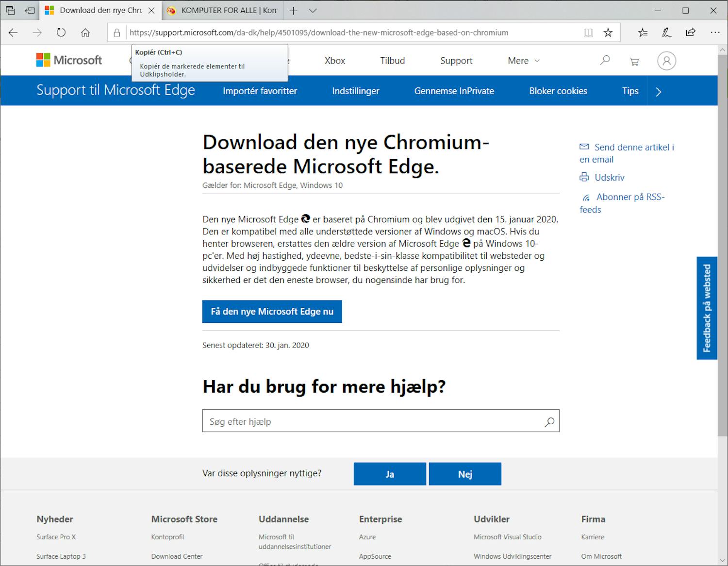
Task: Open Gennemse InPrivate in blue bar
Action: pos(454,91)
